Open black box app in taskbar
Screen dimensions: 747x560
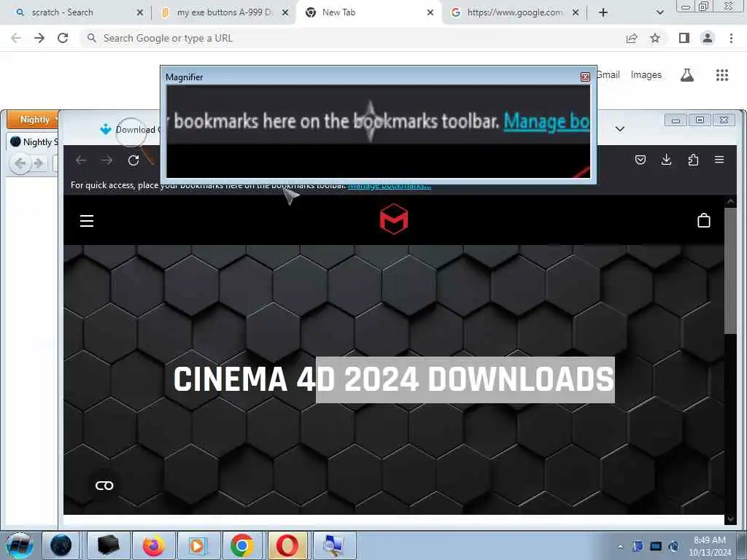pos(108,545)
